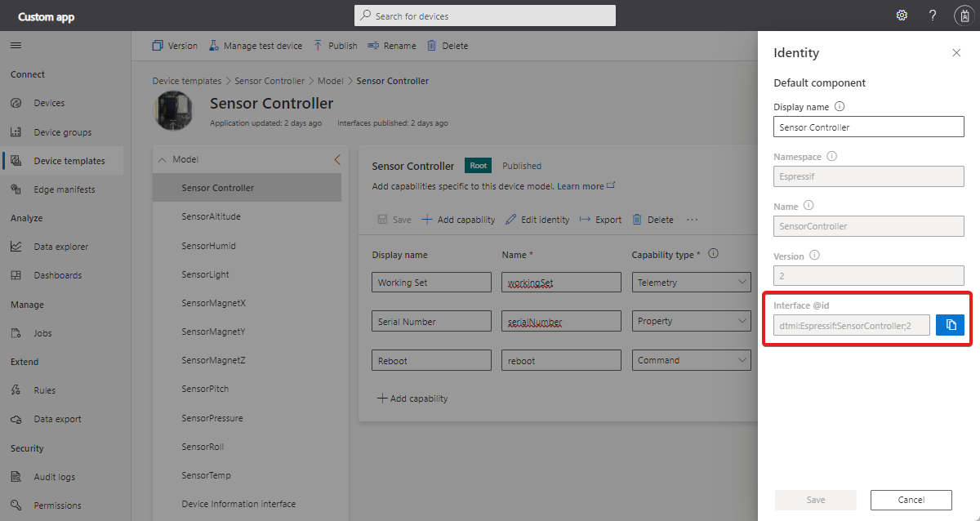The image size is (980, 521).
Task: Click Edit identity button
Action: tap(537, 220)
